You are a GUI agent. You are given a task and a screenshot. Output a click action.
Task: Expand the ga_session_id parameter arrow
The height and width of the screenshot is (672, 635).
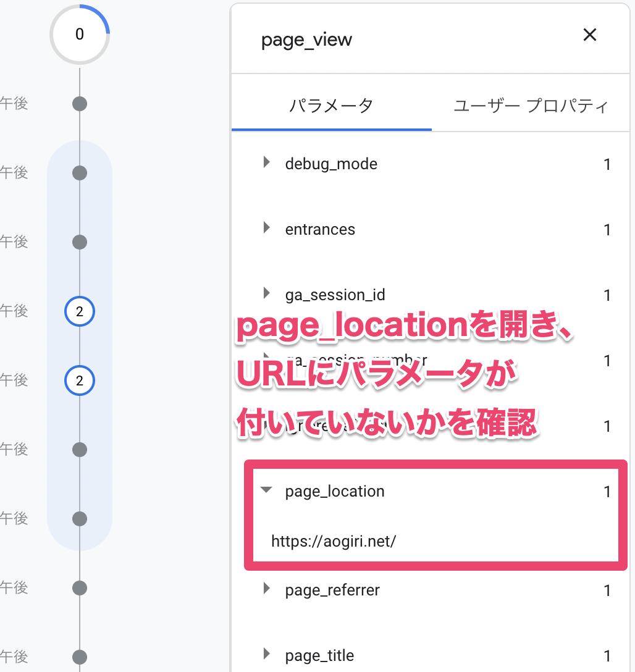[267, 293]
